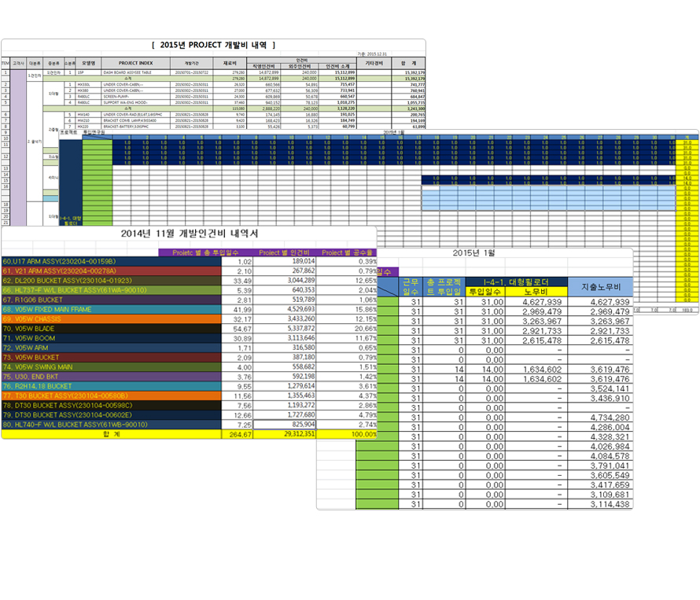Select the outlined cell '825,904'
This screenshot has width=700, height=600.
285,425
